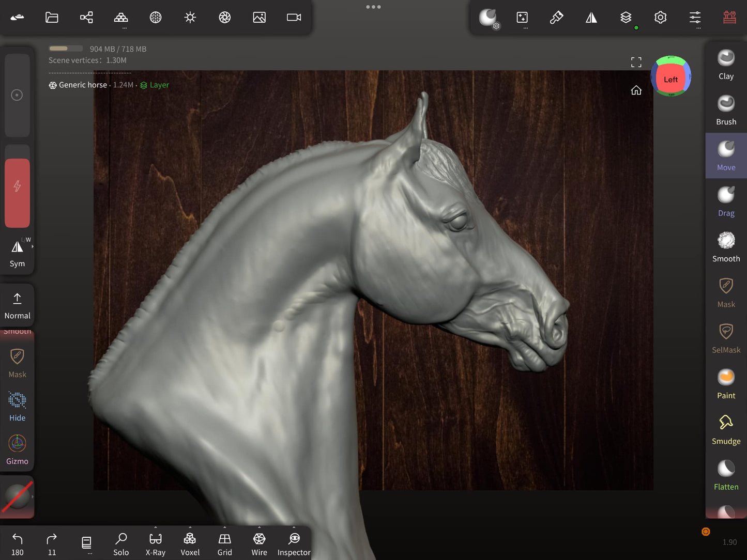Activate the Paint tool

[x=726, y=384]
